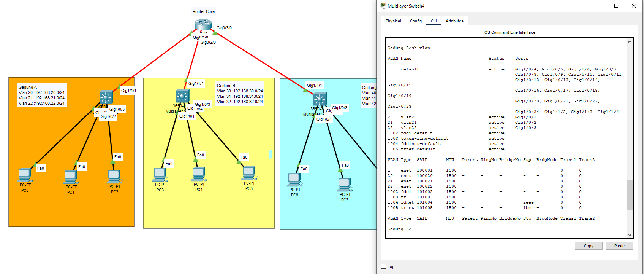Click the vlan21 row in CLI output
This screenshot has height=274, width=644.
pyautogui.click(x=462, y=123)
